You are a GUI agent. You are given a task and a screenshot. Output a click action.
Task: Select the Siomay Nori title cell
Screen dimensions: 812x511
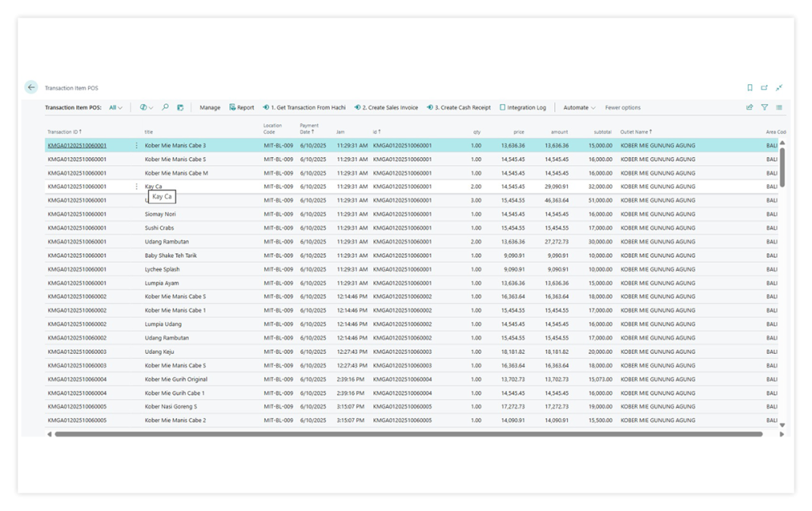[160, 214]
